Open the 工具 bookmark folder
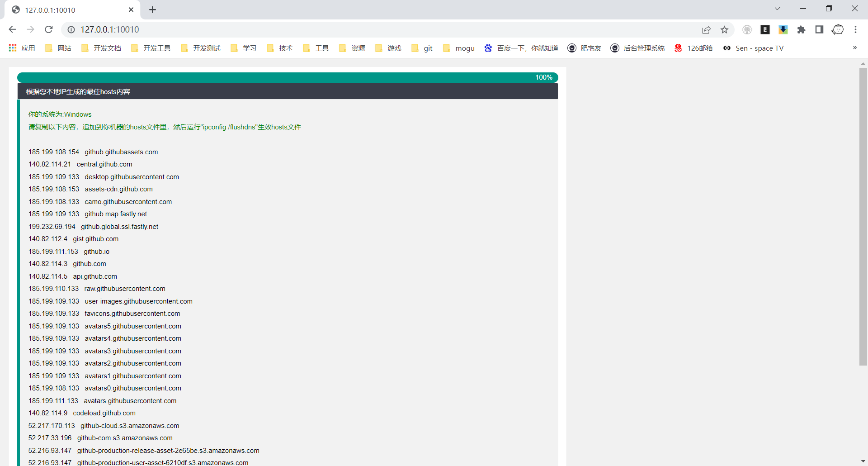The width and height of the screenshot is (868, 466). [316, 48]
